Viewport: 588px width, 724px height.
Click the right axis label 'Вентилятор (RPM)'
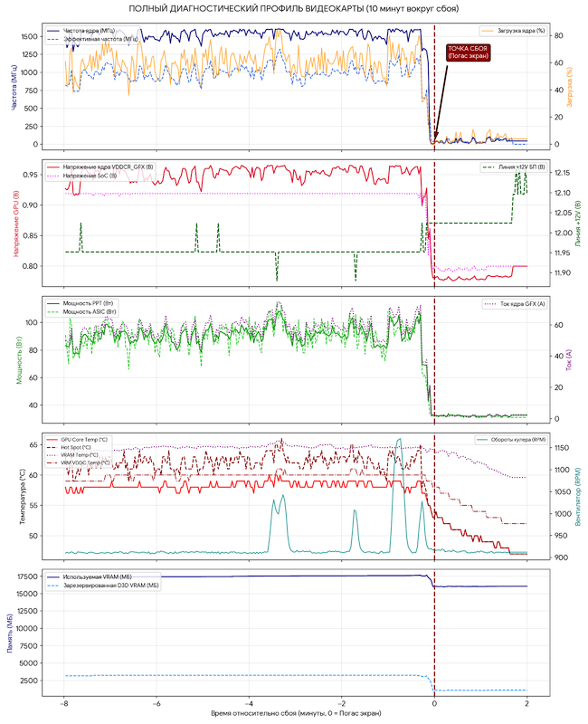577,497
